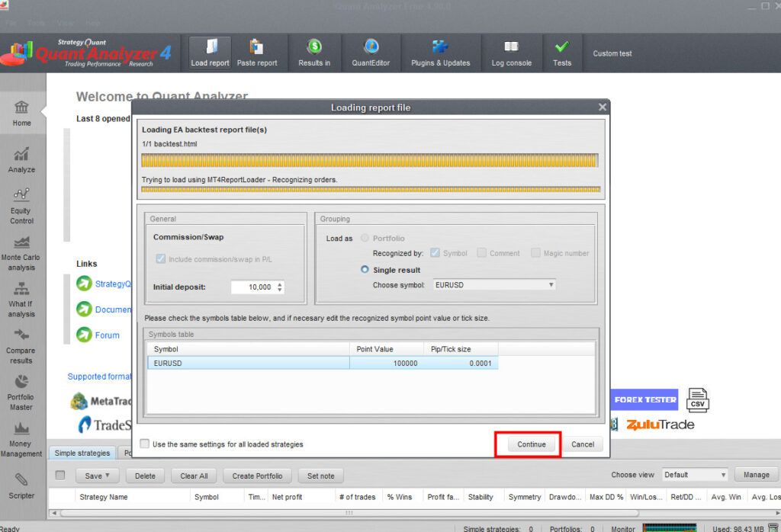This screenshot has height=532, width=781.
Task: Click the Cancel button in the dialog
Action: point(583,444)
